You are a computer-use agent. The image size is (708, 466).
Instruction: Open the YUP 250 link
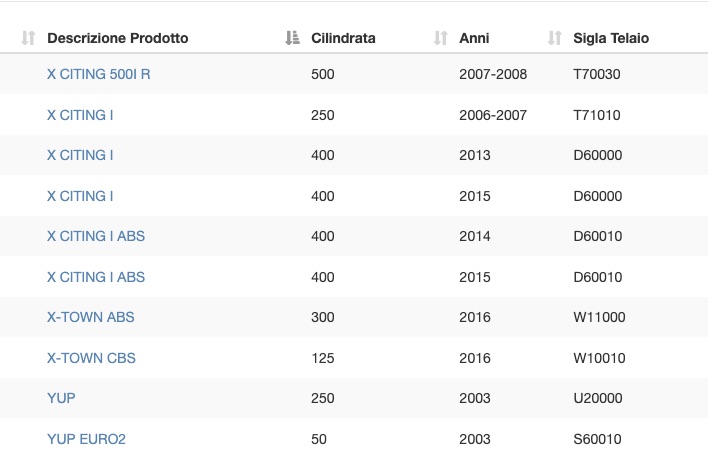(x=61, y=398)
